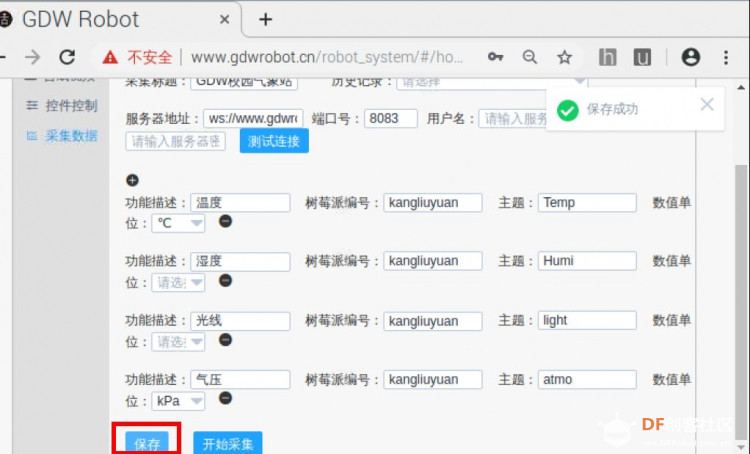This screenshot has width=750, height=454.
Task: Click the 测试连接 button
Action: [274, 141]
